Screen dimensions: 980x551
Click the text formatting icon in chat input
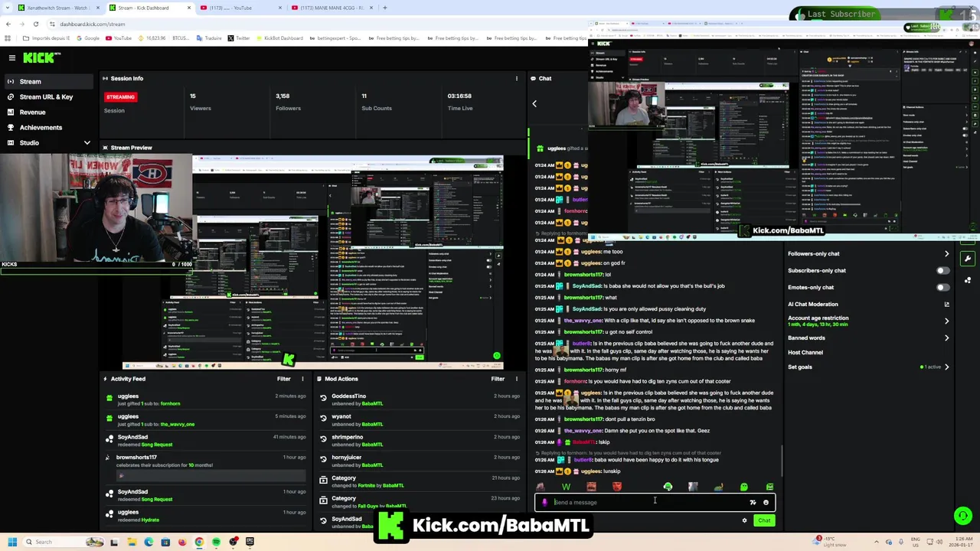753,502
